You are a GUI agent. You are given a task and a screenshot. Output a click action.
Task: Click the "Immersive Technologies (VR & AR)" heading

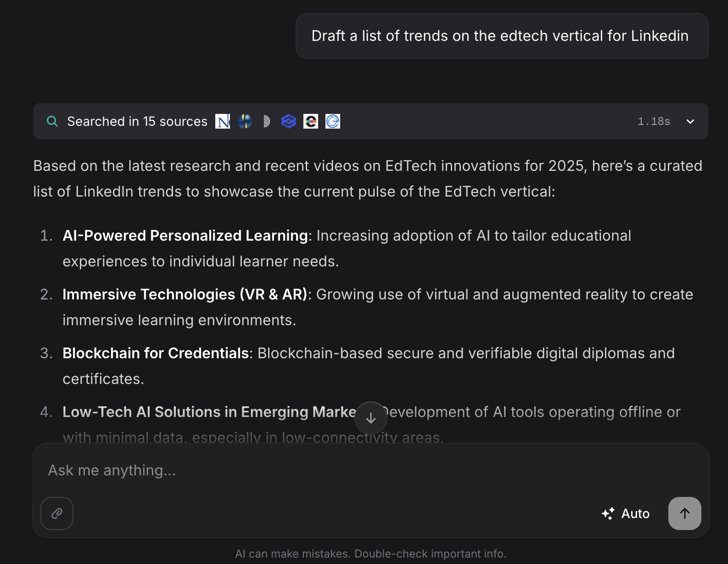coord(185,294)
